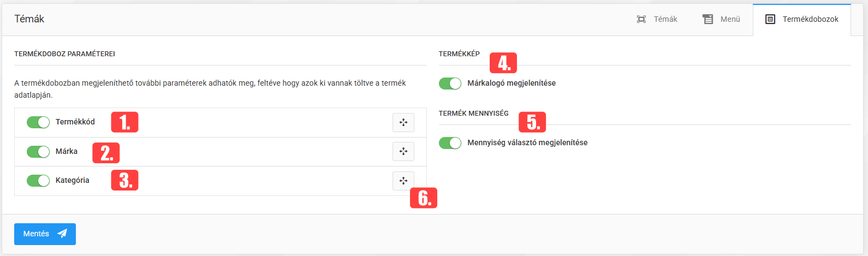
Task: Click the move handle in the Termékkód row
Action: tap(403, 122)
